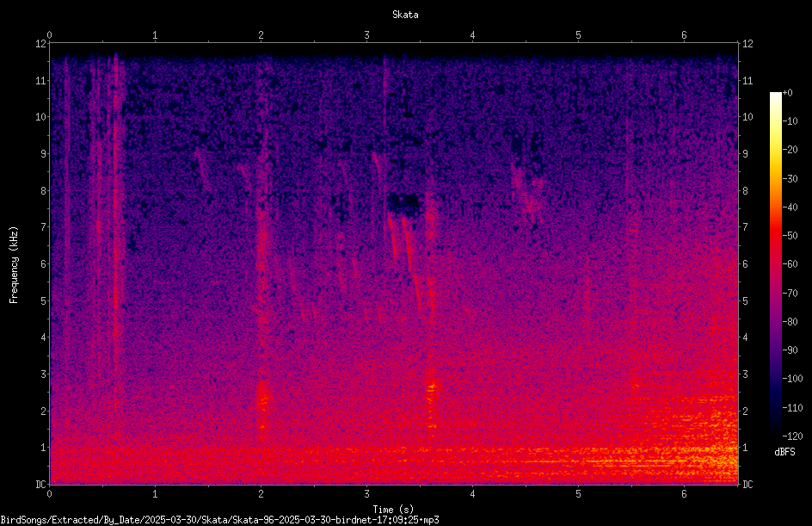Click the "1" second label on the top time axis
The height and width of the screenshot is (526, 812).
click(155, 34)
